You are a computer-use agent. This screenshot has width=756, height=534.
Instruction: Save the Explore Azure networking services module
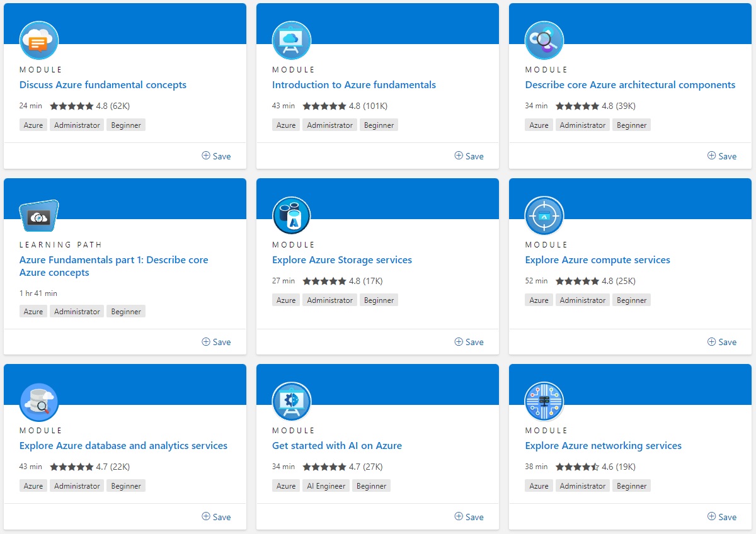[721, 517]
